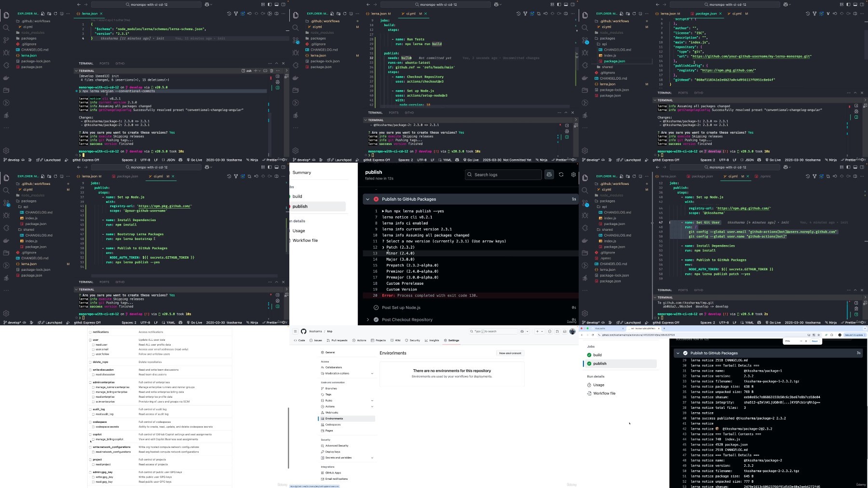868x488 pixels.
Task: Expand packages folder in lerna.json window explorer
Action: [28, 39]
